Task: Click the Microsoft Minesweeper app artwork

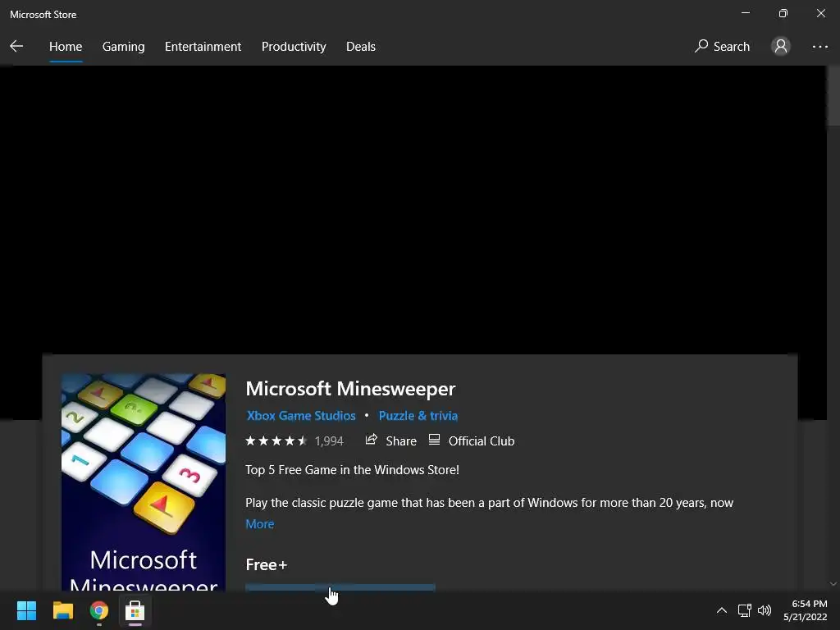Action: click(144, 482)
